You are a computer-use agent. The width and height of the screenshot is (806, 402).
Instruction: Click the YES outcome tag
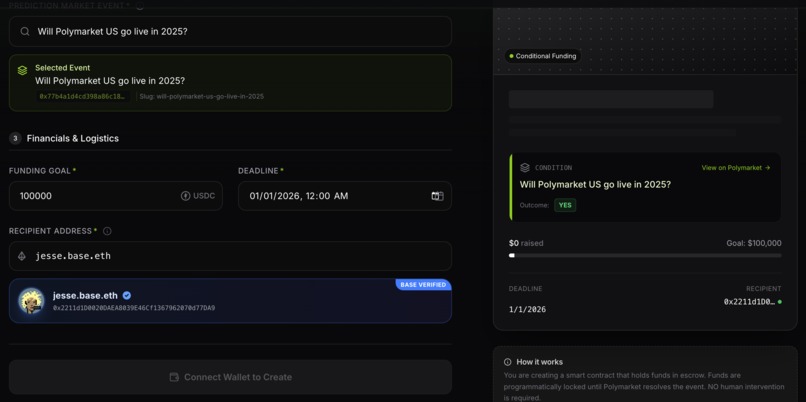[x=565, y=205]
